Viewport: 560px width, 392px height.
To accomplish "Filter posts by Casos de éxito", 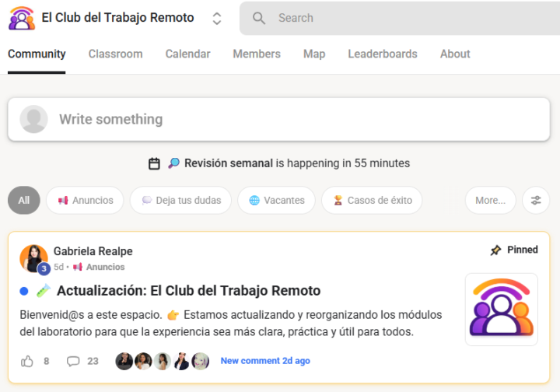I will (372, 201).
